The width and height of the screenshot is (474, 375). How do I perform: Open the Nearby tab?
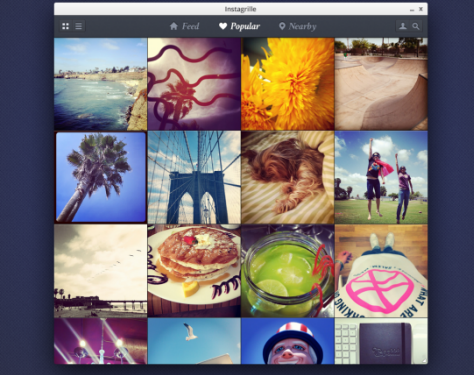click(x=298, y=26)
